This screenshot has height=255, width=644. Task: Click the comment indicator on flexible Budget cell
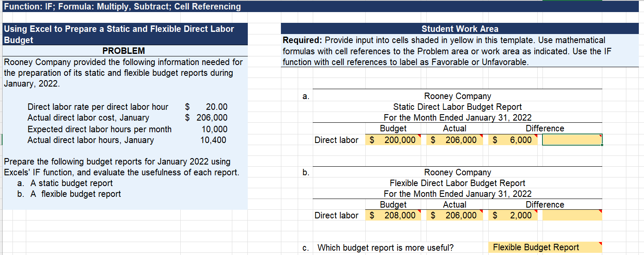[x=419, y=211]
